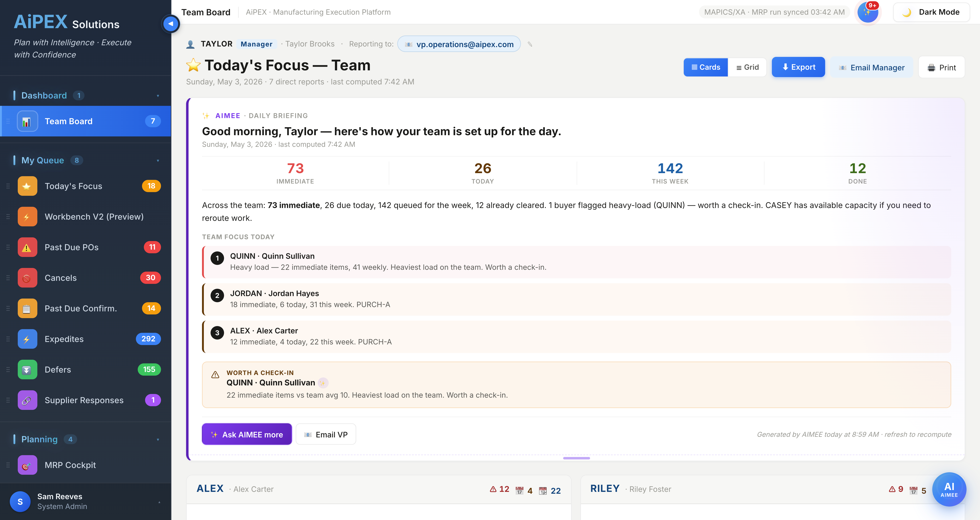This screenshot has height=520, width=980.
Task: Switch to Cards view
Action: pyautogui.click(x=706, y=67)
